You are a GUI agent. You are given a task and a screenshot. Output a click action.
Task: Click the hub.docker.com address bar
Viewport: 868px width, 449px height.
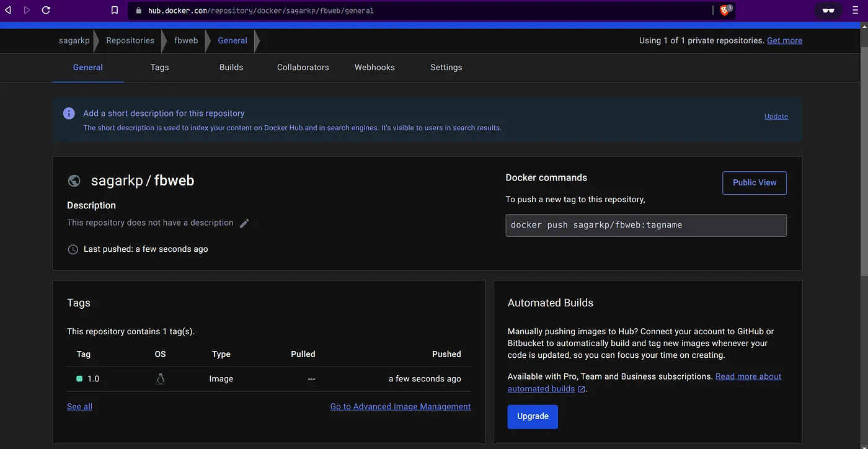pos(422,11)
